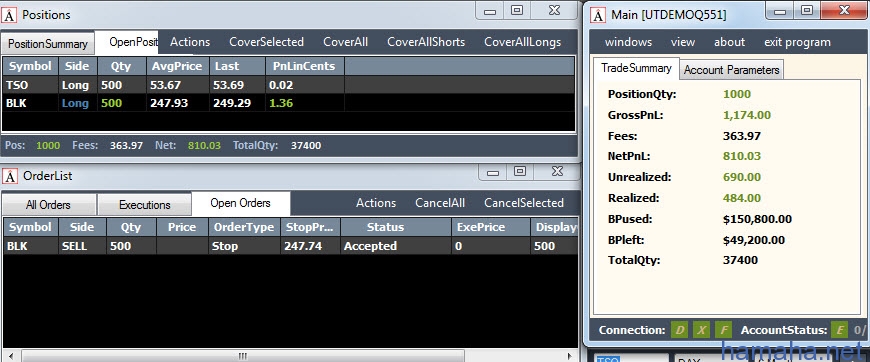
Task: Open the Actions menu in Positions
Action: click(x=190, y=42)
